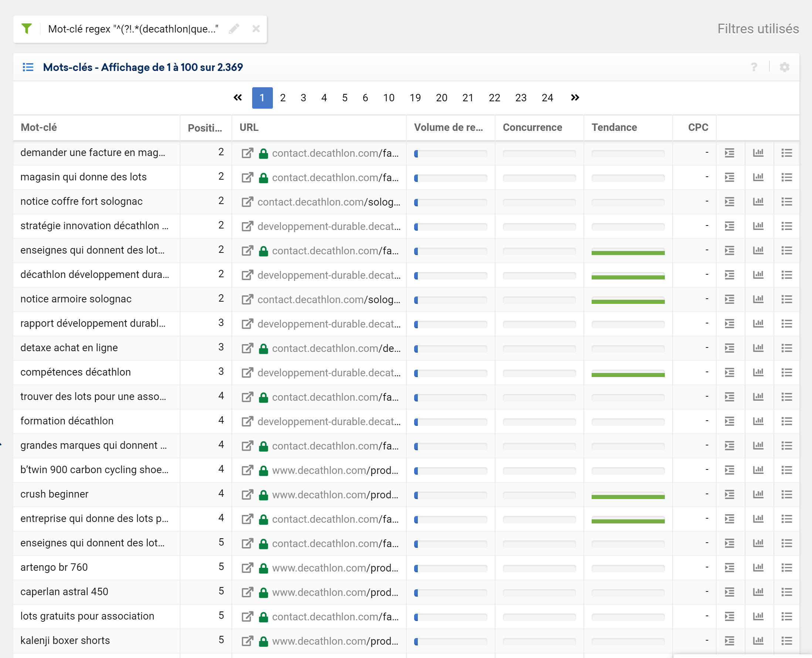The height and width of the screenshot is (658, 812).
Task: Open help question mark for keywords table
Action: (x=754, y=68)
